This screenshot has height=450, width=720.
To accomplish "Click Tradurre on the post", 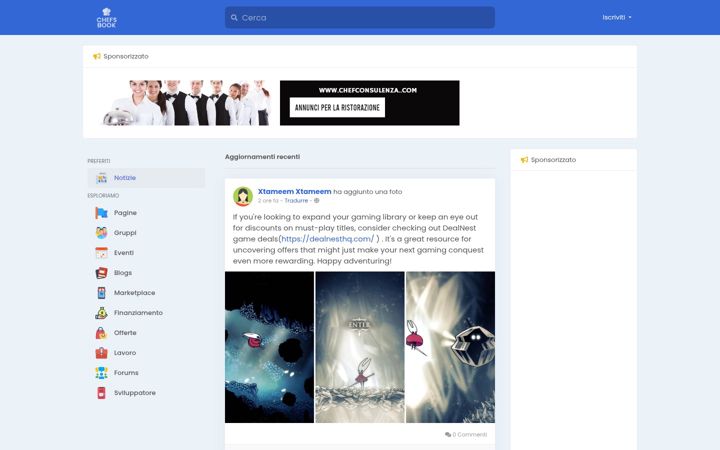I will 296,201.
